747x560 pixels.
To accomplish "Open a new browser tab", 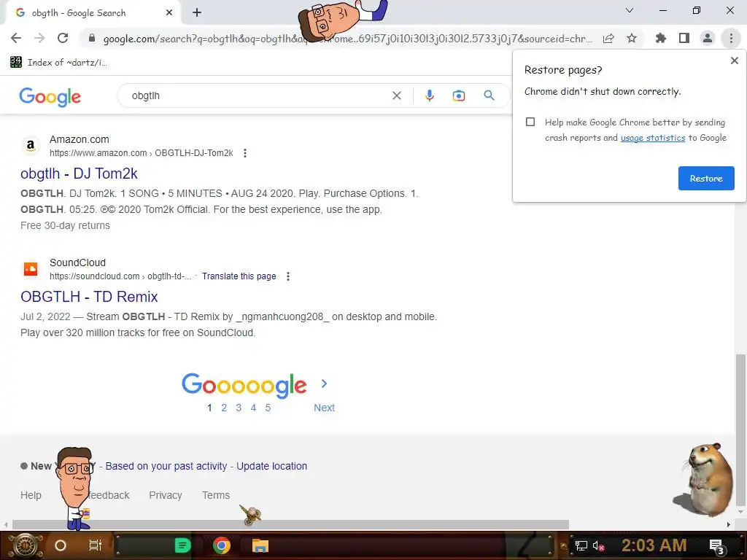I will click(x=197, y=13).
